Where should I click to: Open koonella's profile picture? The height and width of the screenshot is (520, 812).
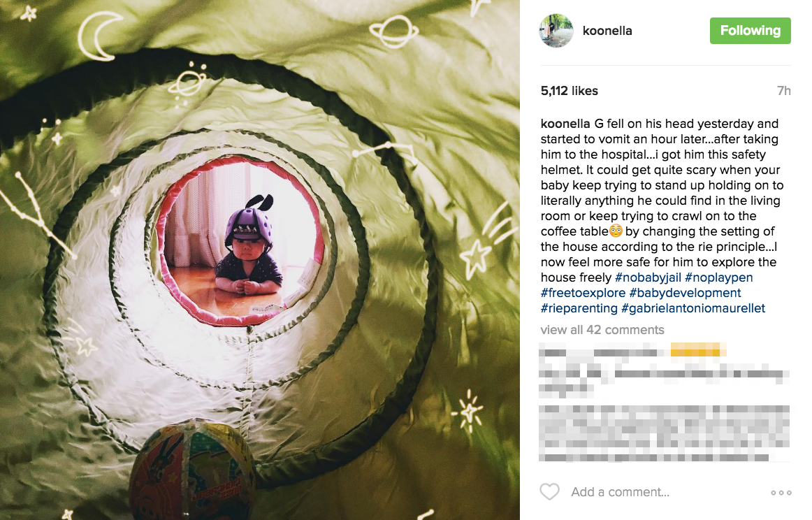[x=557, y=31]
